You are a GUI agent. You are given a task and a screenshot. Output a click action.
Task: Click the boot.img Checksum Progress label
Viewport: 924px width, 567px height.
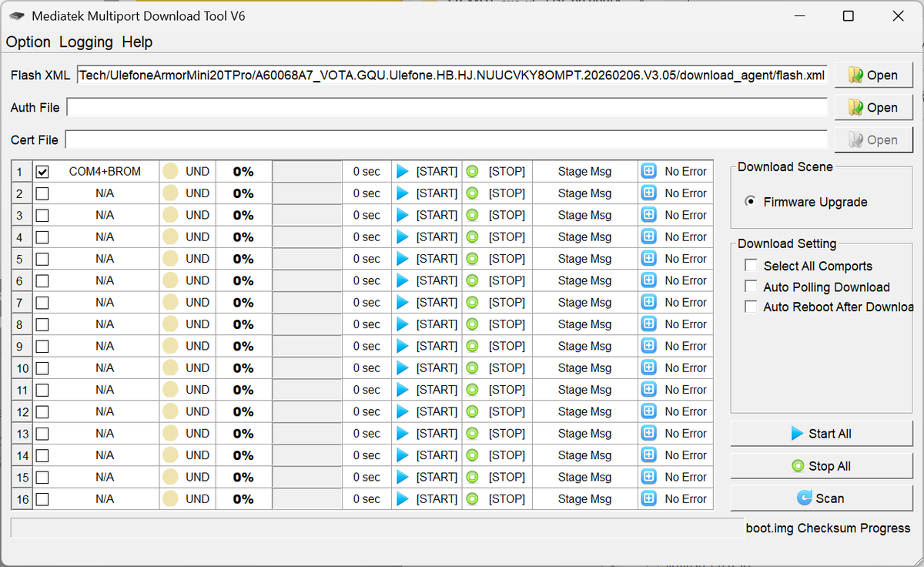coord(829,528)
